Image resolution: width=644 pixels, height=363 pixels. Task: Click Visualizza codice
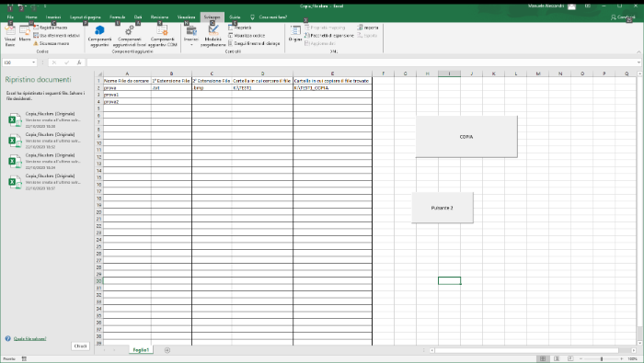(x=247, y=35)
